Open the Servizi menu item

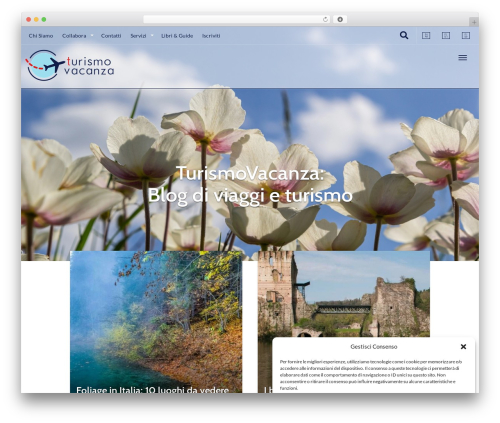click(138, 36)
